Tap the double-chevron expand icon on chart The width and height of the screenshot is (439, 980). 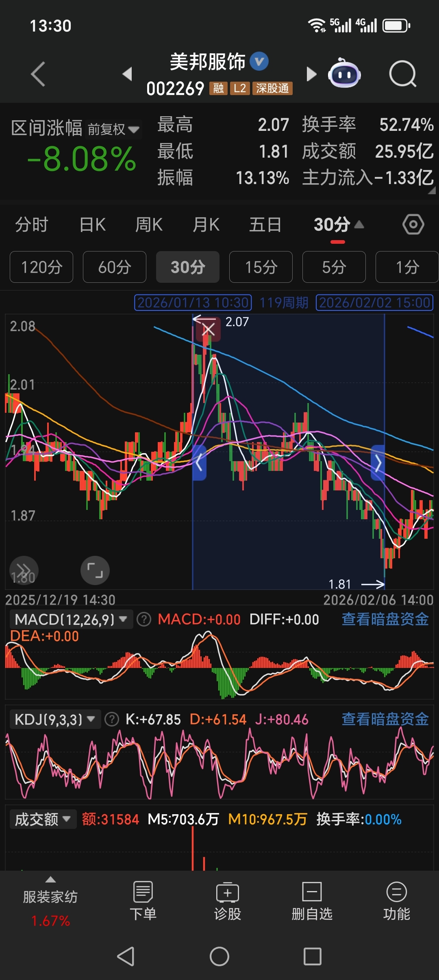24,570
